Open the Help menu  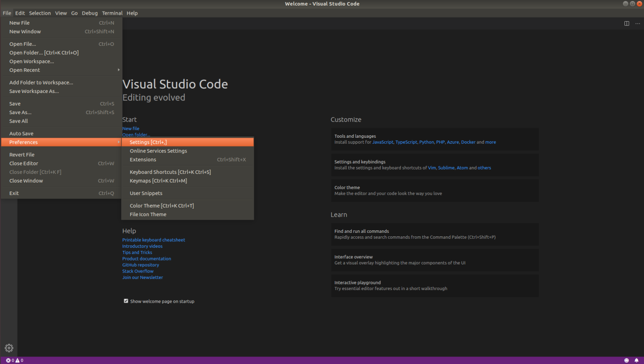tap(132, 13)
